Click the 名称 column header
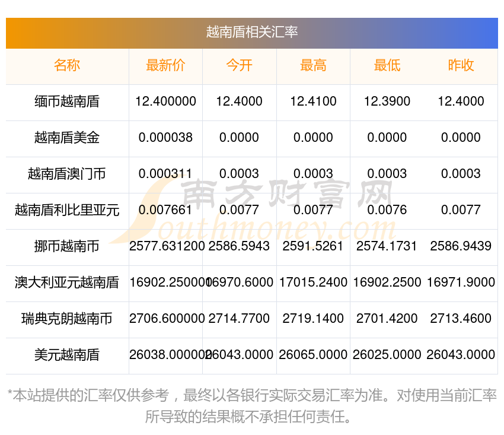Viewport: 504px width, 435px height. point(67,65)
